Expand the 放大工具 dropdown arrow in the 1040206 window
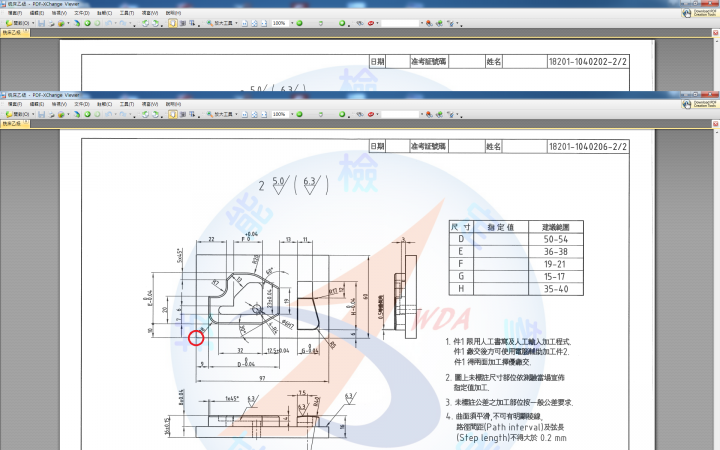Screen dimensions: 720x450 pyautogui.click(x=236, y=114)
